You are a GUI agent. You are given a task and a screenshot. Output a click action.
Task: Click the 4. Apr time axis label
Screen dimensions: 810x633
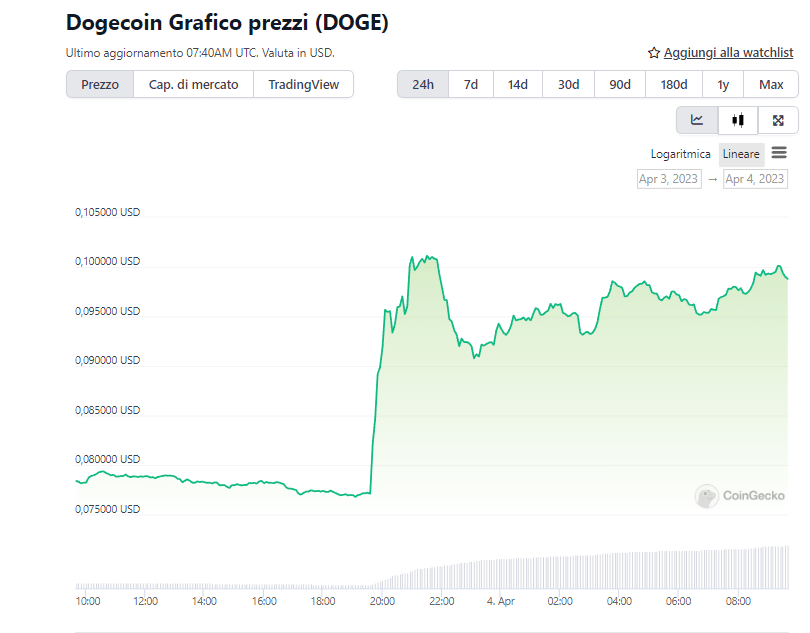[x=501, y=601]
